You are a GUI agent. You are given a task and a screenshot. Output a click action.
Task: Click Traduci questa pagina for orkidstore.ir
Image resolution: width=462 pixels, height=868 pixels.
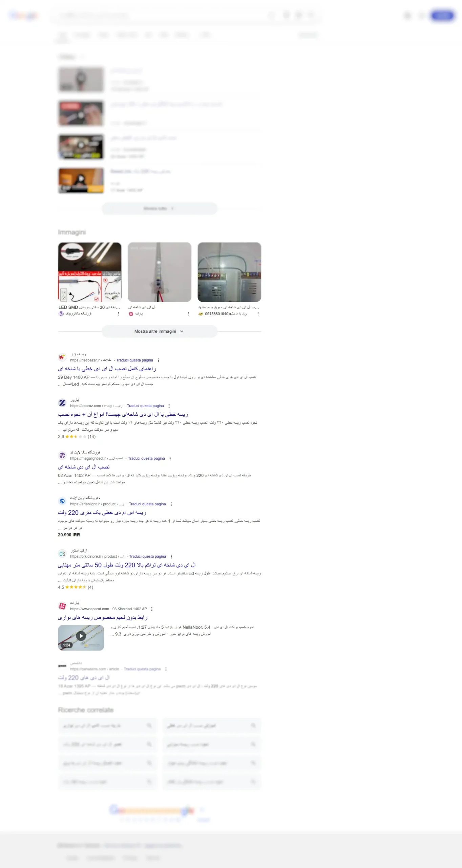click(147, 556)
